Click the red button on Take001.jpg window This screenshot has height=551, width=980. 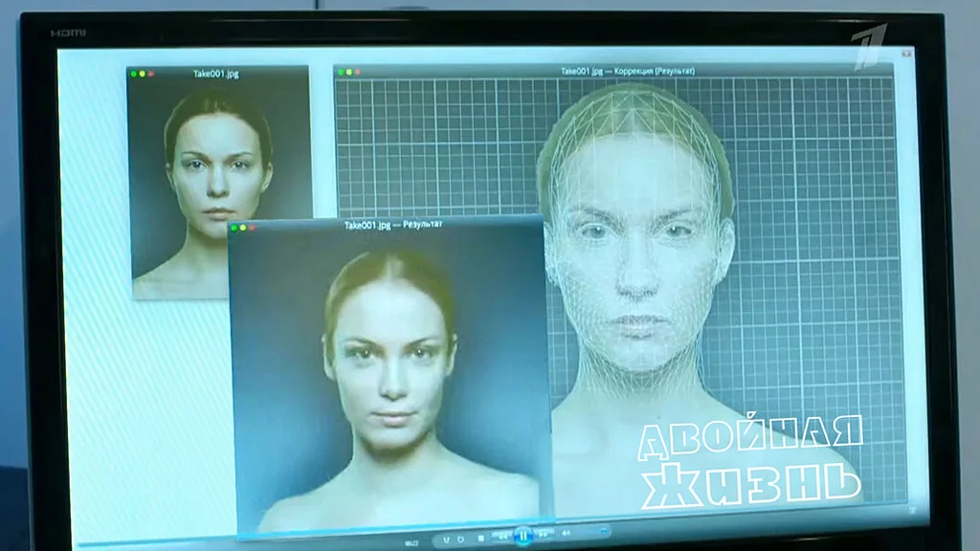point(150,74)
